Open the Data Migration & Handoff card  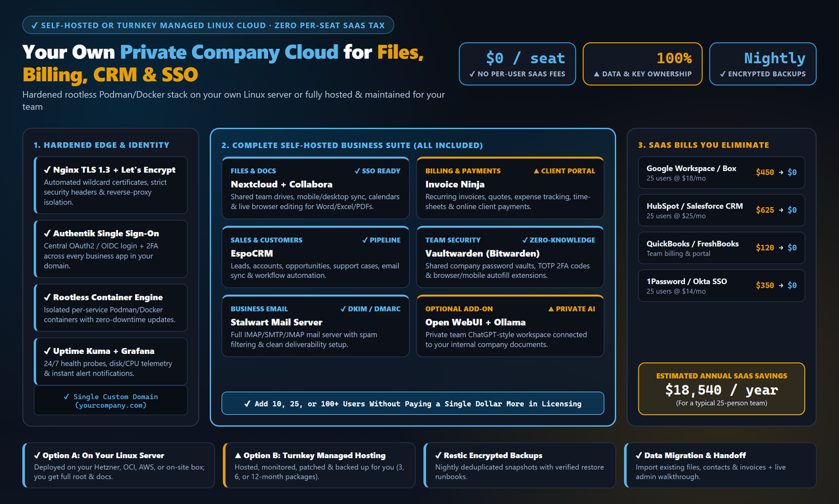(x=720, y=465)
